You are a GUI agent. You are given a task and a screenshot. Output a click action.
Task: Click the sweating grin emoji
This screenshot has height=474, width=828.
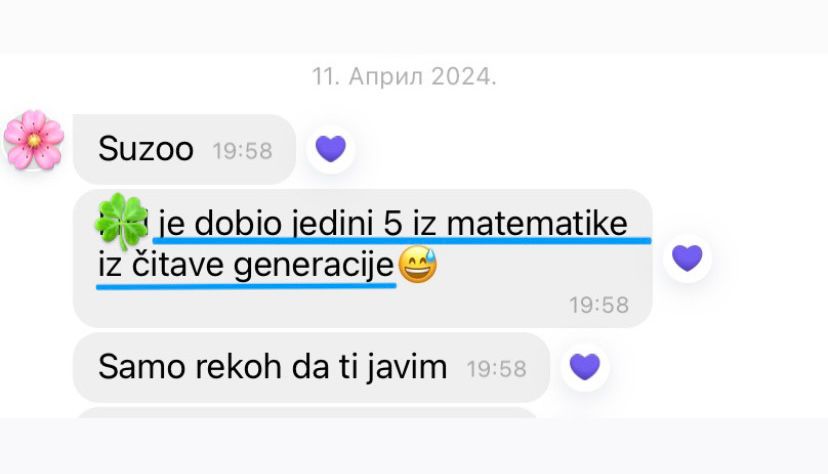417,264
